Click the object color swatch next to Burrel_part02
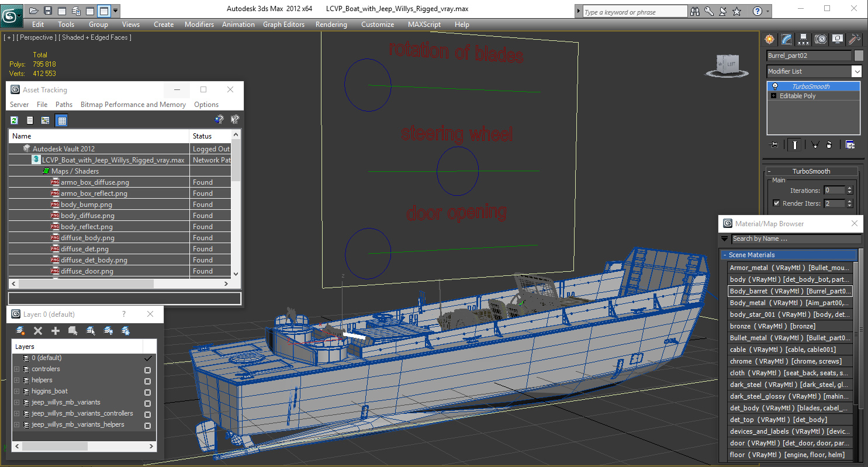Viewport: 868px width, 467px height. coord(858,56)
